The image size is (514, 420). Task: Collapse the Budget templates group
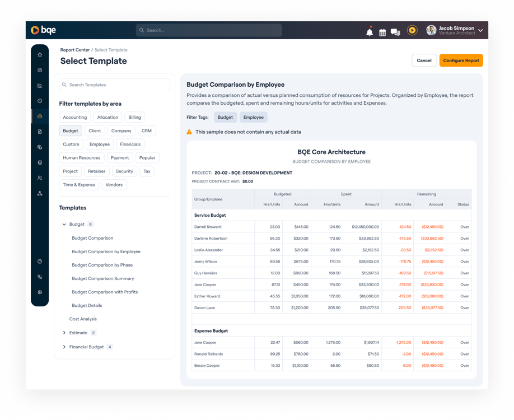(x=64, y=224)
